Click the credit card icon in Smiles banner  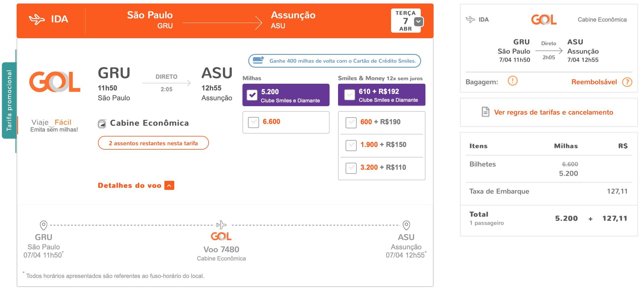coord(258,60)
